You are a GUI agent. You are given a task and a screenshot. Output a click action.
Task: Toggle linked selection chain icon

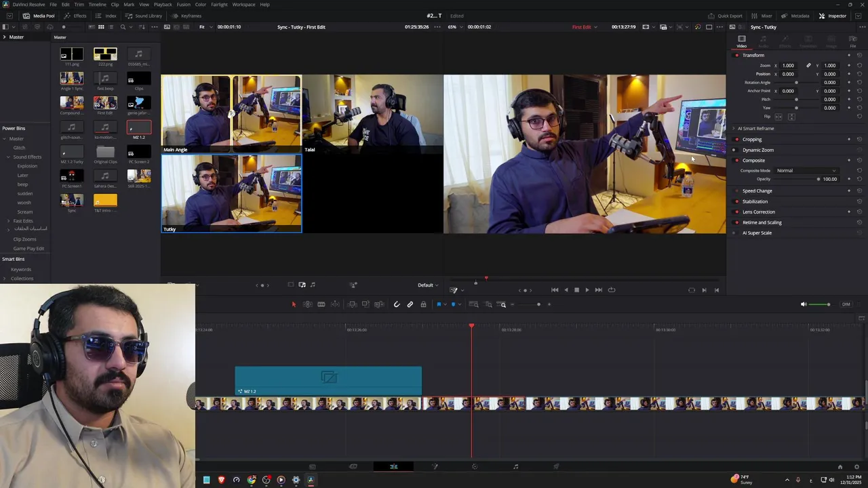(x=410, y=304)
